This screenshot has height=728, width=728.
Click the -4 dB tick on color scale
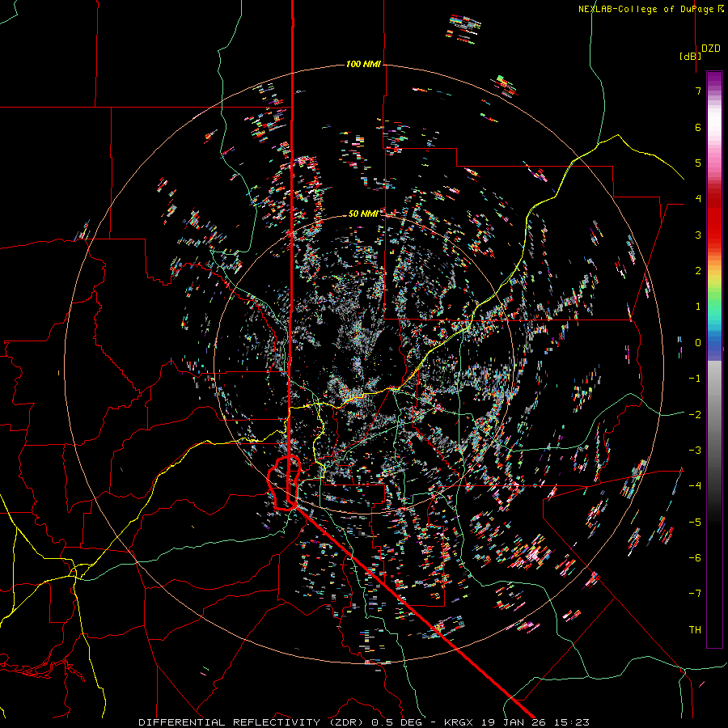tap(695, 485)
